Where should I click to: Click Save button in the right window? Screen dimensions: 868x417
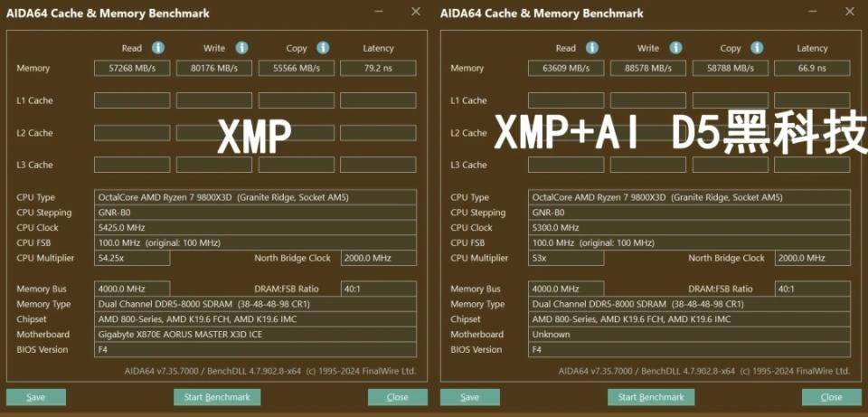[x=469, y=397]
